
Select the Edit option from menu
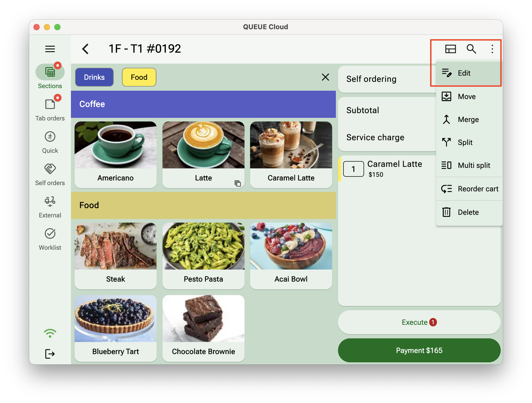pyautogui.click(x=465, y=73)
